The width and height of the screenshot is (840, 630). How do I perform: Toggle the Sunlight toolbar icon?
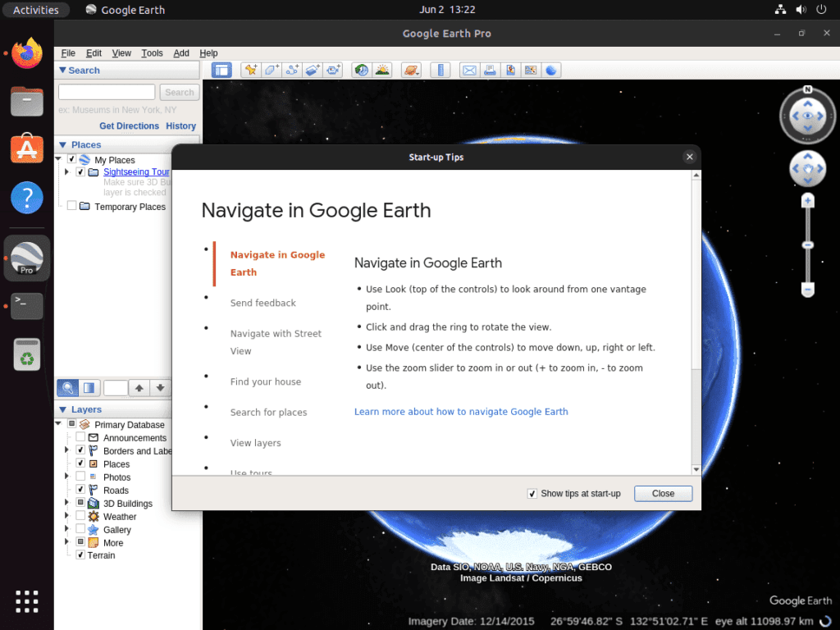click(x=382, y=71)
